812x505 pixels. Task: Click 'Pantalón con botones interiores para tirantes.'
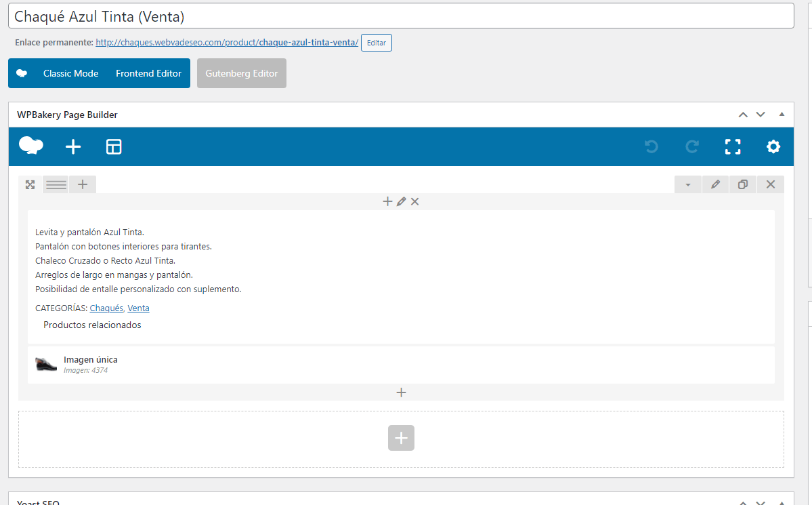pos(123,246)
